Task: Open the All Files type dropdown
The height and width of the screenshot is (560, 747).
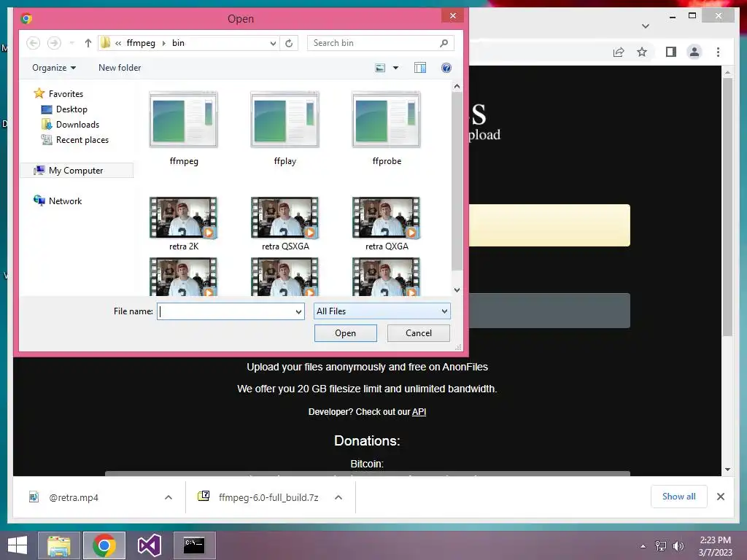Action: [382, 311]
